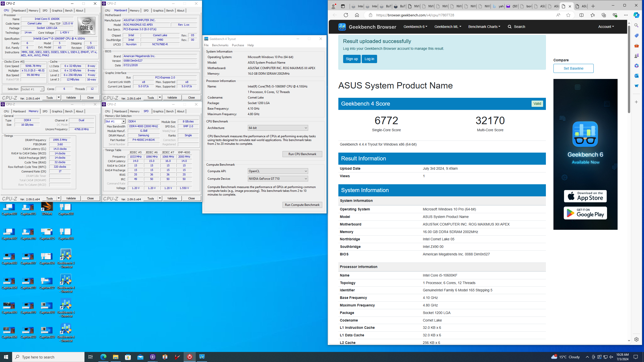Open Benchmarks menu in Geekbench 4
Screen dimensions: 644x362
220,45
